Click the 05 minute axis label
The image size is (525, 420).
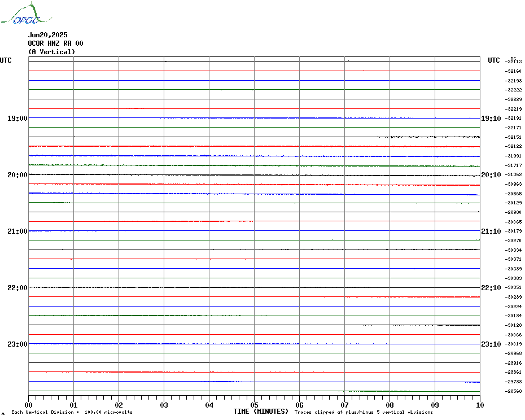255,405
